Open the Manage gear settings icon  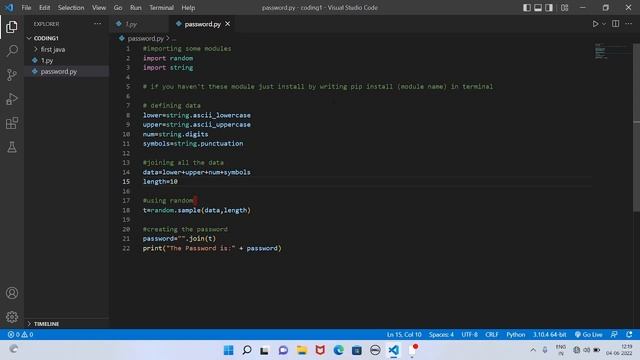(12, 317)
